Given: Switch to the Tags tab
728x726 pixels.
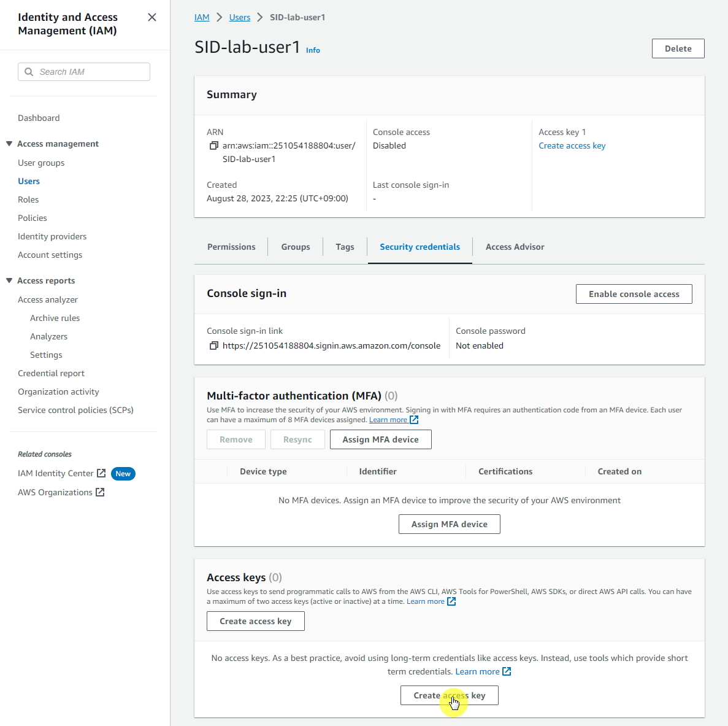Looking at the screenshot, I should (345, 247).
